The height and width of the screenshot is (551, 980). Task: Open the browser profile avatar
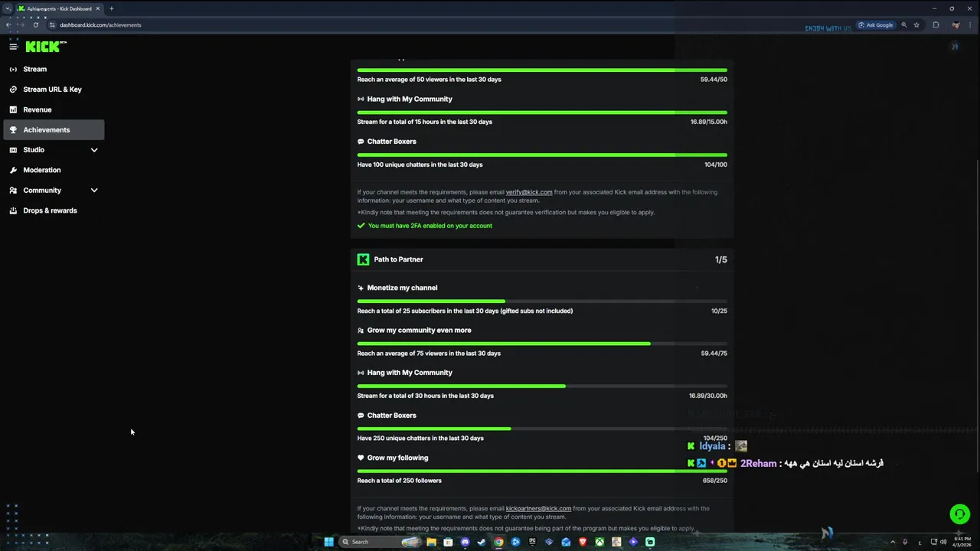coord(955,25)
